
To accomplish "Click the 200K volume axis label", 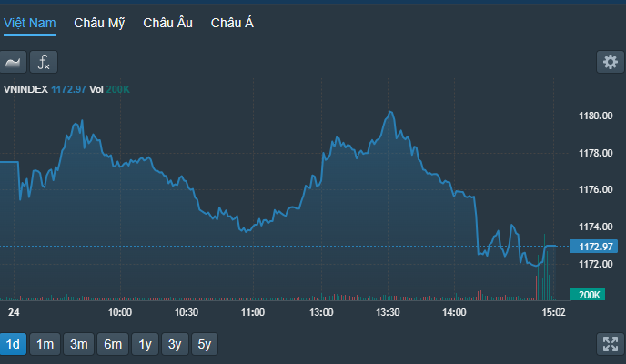I will 590,295.
